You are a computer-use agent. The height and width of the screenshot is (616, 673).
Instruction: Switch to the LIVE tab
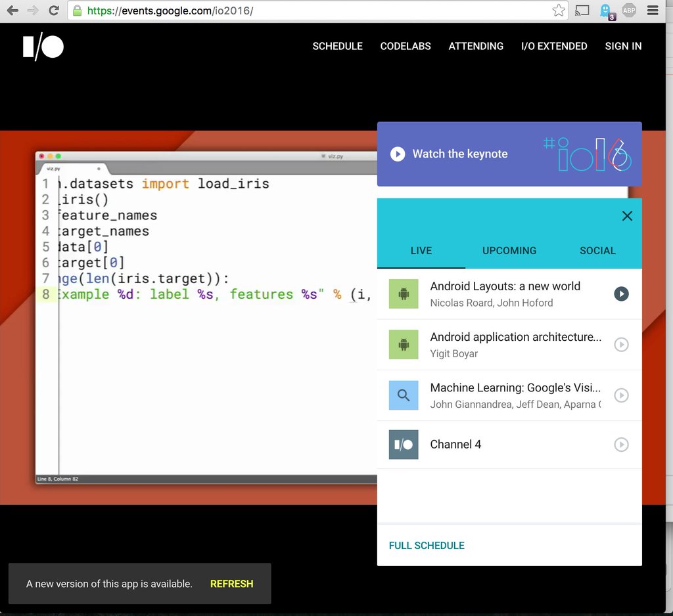(x=421, y=250)
